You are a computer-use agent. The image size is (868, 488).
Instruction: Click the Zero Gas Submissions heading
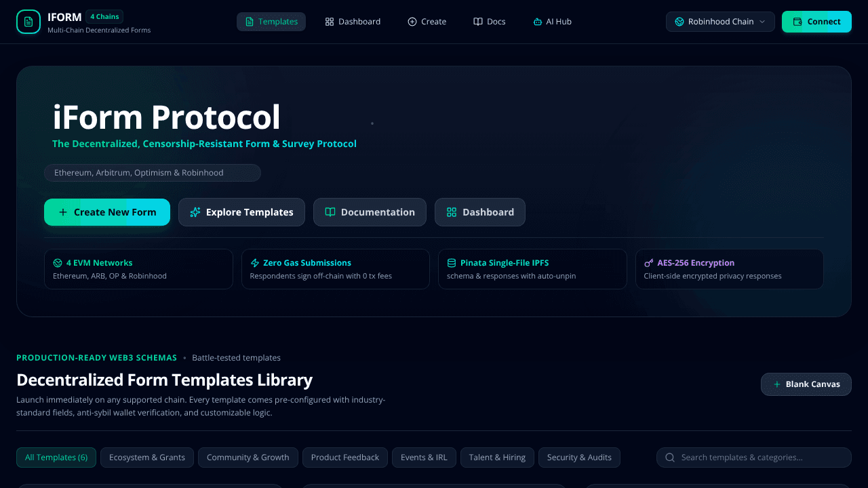(x=307, y=263)
